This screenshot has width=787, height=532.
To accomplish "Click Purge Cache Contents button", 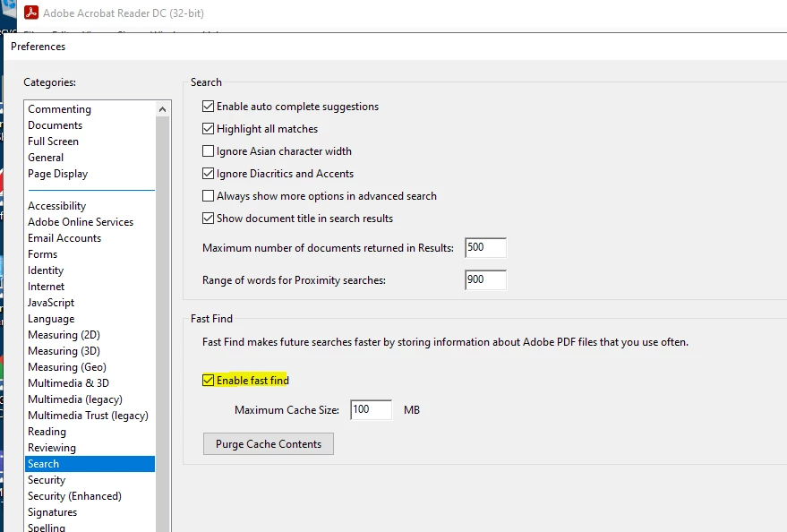I will click(269, 444).
